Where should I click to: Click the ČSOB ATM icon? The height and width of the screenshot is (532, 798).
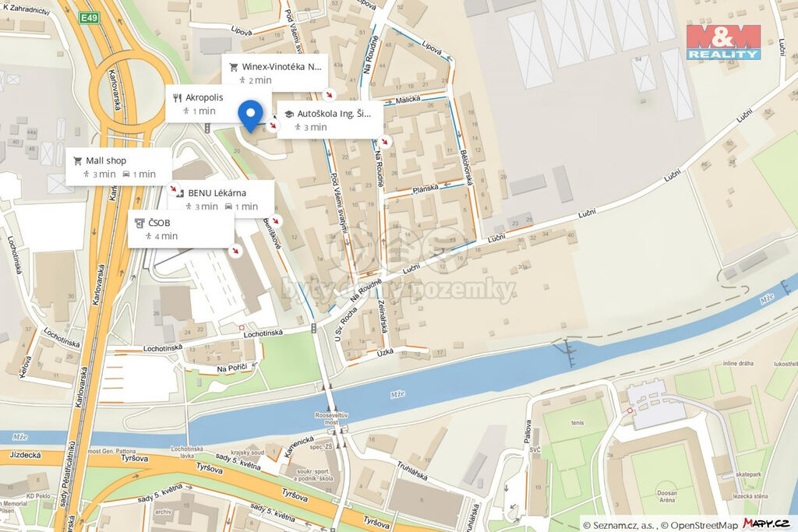click(x=139, y=223)
